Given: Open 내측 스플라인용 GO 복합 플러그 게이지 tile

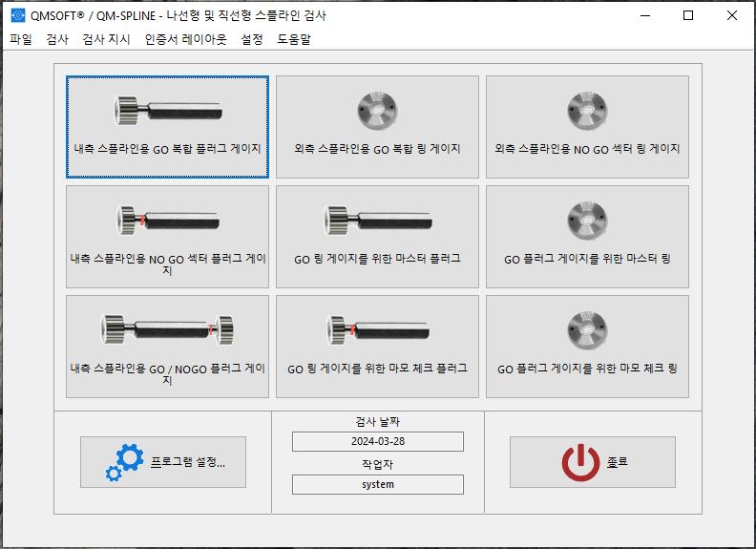Looking at the screenshot, I should [x=167, y=127].
